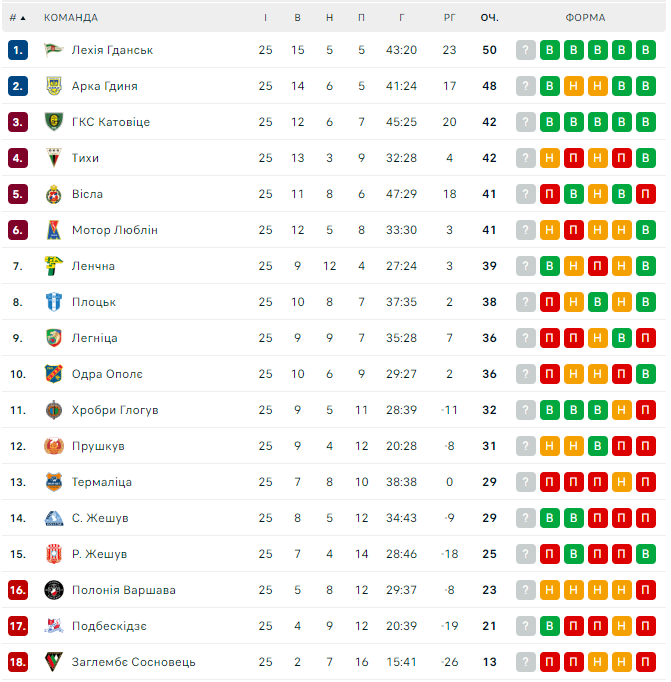Open Хробри Глогув team link
Screen dimensions: 671x682
(115, 410)
